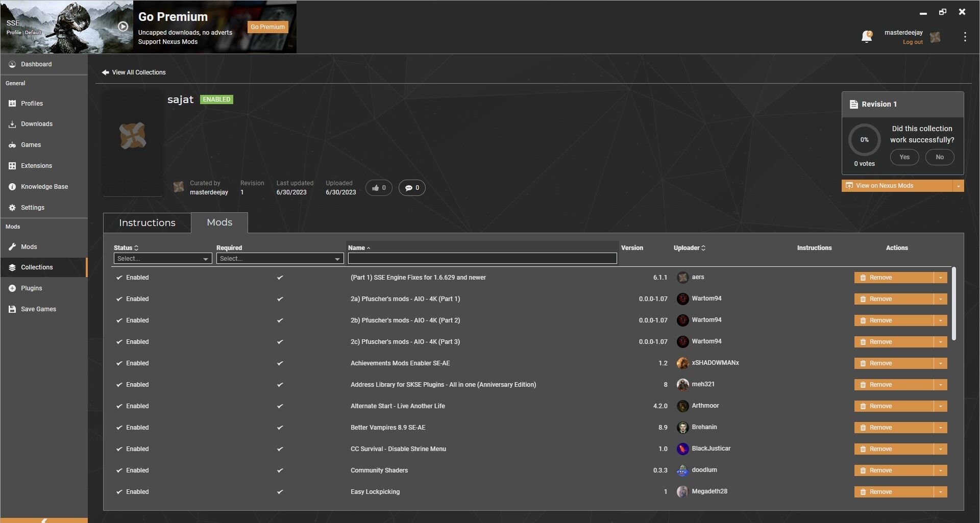Viewport: 980px width, 523px height.
Task: Click the Arthmoor uploader avatar
Action: [682, 406]
